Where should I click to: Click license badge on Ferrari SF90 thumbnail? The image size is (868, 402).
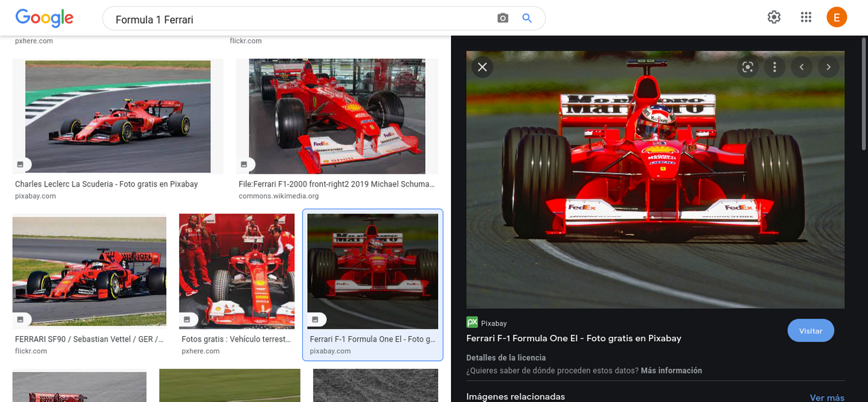pos(20,319)
